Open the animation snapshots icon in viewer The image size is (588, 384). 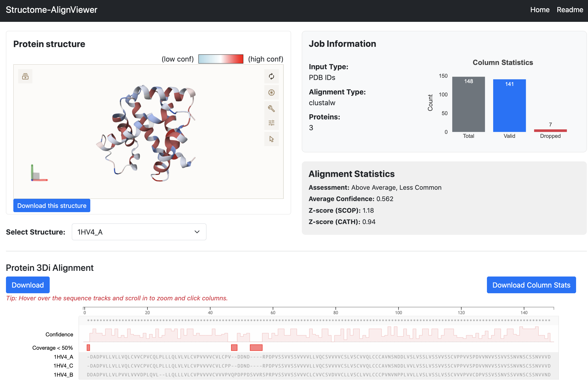pyautogui.click(x=25, y=76)
